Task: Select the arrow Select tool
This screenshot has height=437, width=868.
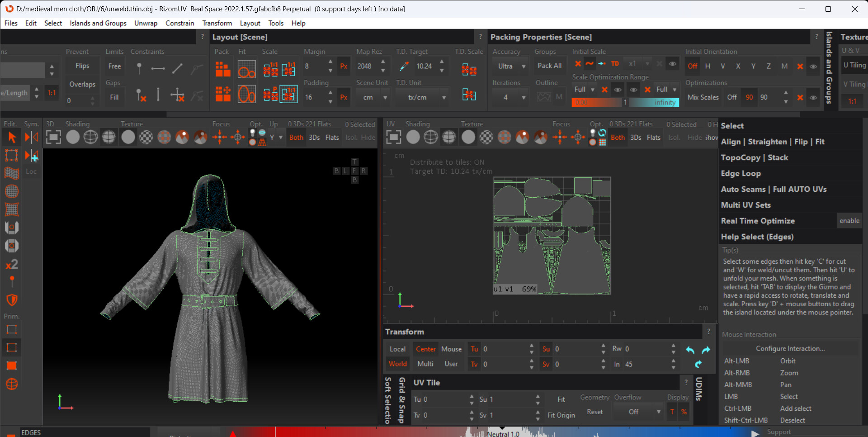Action: coord(12,137)
